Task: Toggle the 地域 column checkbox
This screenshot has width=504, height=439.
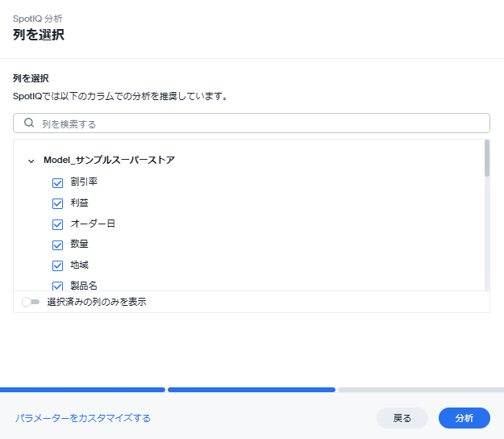Action: point(57,265)
